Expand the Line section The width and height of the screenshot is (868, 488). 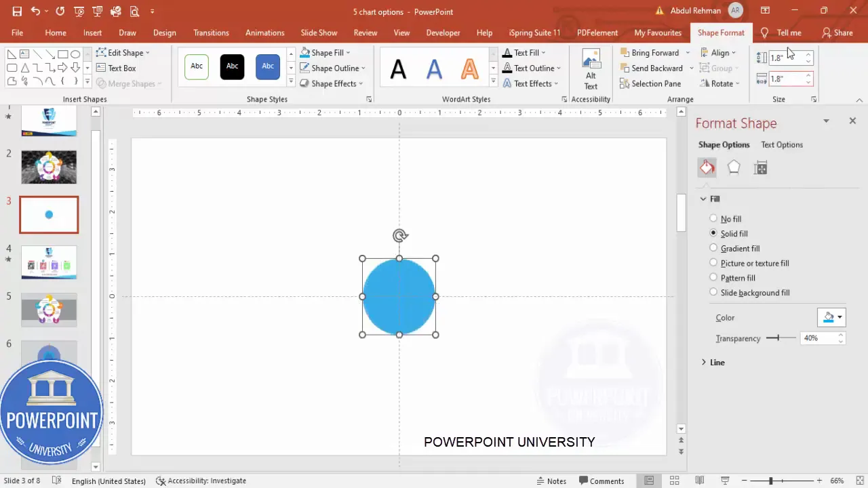713,363
